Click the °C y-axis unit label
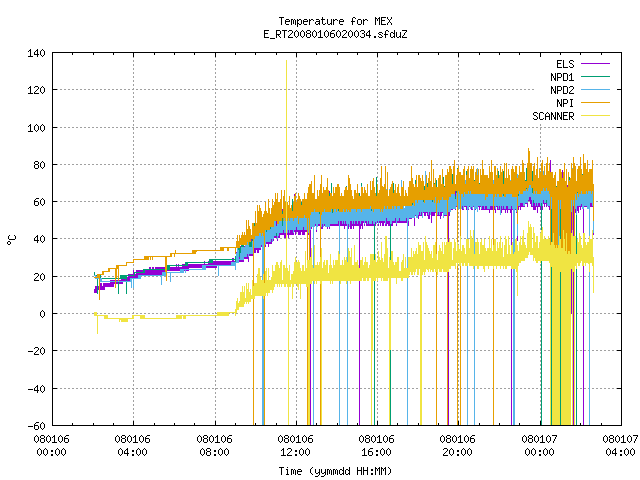The width and height of the screenshot is (640, 480). coord(11,240)
